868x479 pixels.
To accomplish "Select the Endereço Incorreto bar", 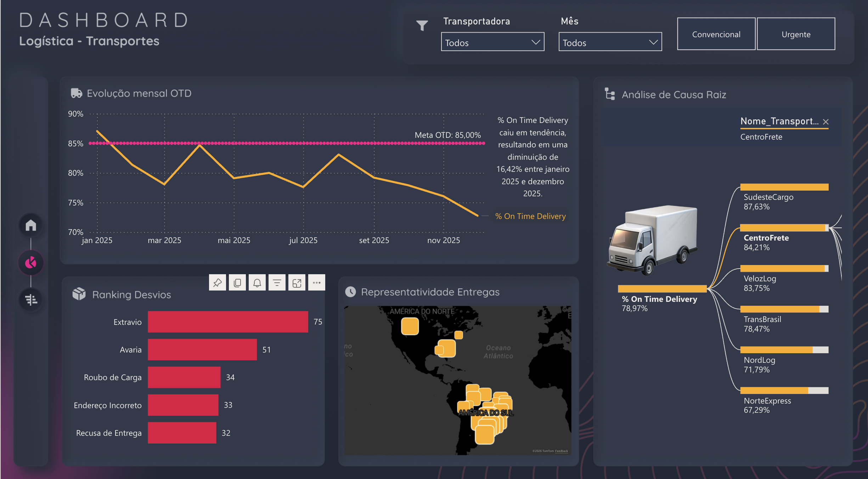I will pyautogui.click(x=183, y=405).
